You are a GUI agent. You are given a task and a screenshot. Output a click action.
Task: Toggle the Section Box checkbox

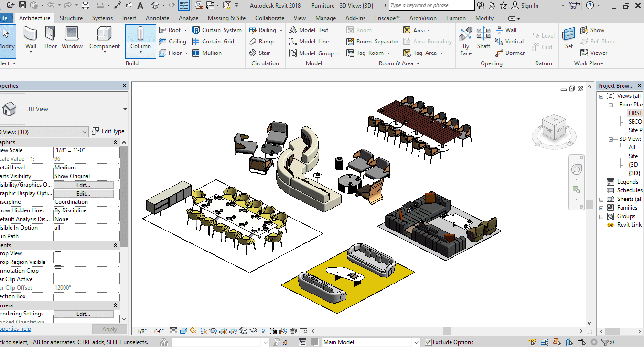click(x=58, y=297)
